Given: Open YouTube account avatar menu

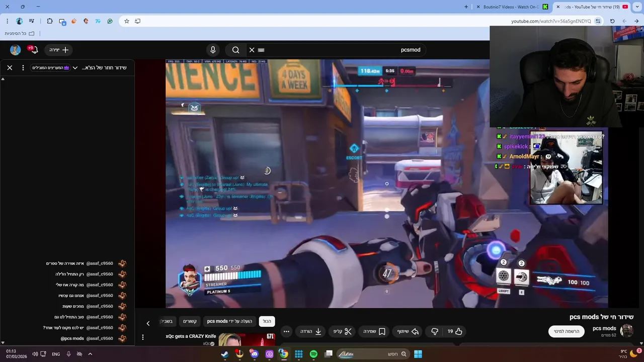Looking at the screenshot, I should pos(15,50).
